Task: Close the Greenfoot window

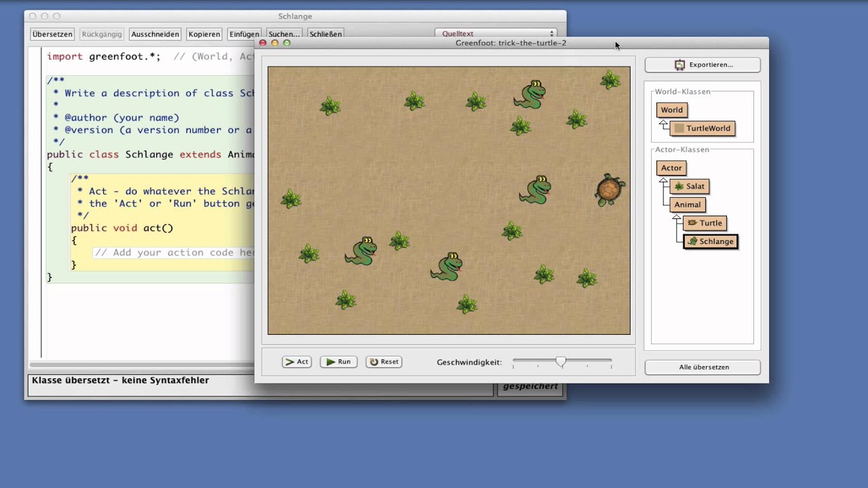Action: [x=262, y=43]
